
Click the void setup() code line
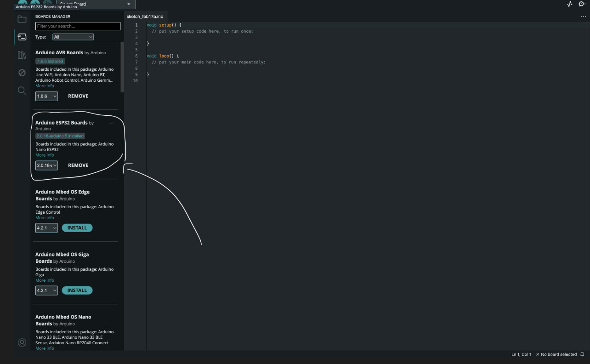[x=164, y=25]
